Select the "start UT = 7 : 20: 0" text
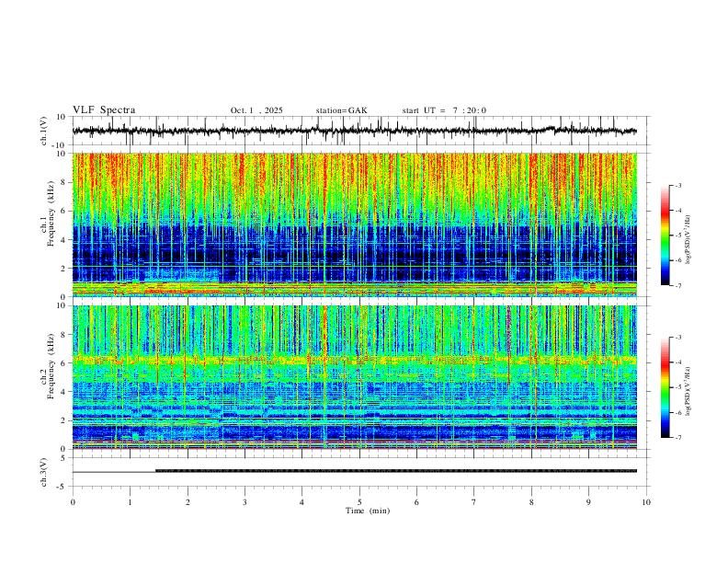The height and width of the screenshot is (563, 728). [444, 110]
